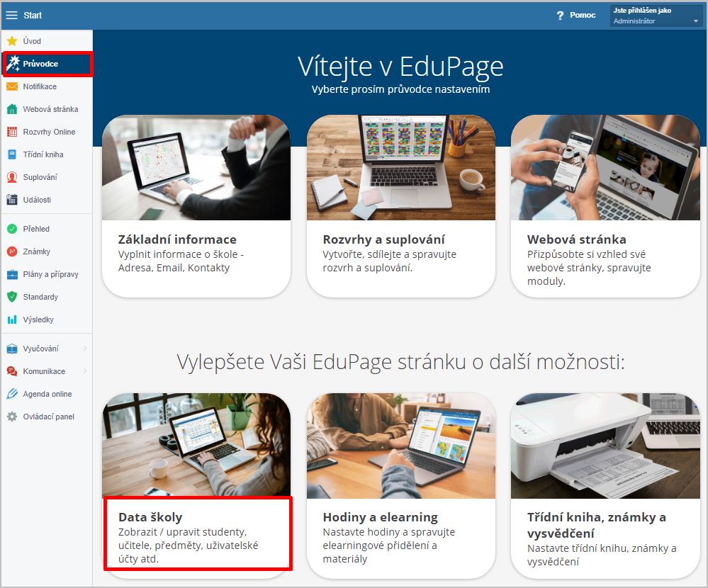Screen dimensions: 708x588
Task: Open the Rozvrhy a suplování guide title
Action: [384, 239]
